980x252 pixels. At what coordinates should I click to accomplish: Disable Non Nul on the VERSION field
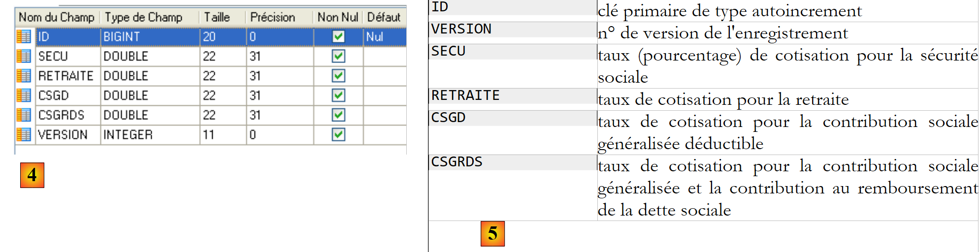pos(338,134)
